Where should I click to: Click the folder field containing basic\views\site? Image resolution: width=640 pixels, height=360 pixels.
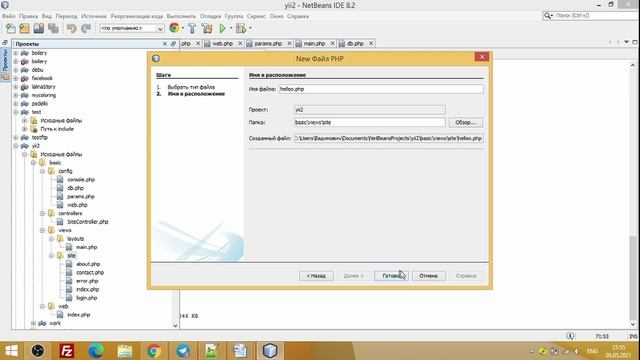point(369,122)
